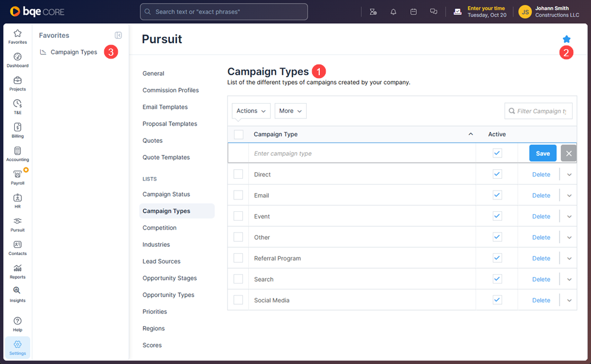
Task: Toggle the select-all checkbox in table header
Action: (x=239, y=134)
